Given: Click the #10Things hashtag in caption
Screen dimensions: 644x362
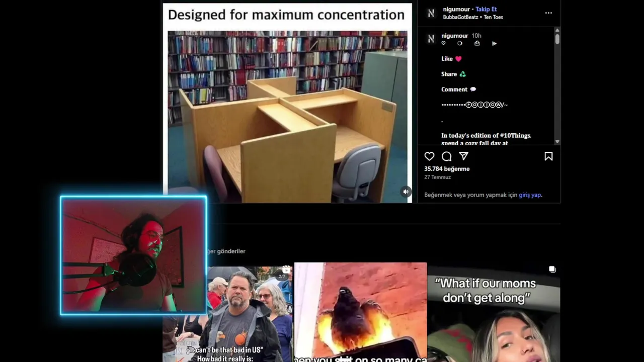Looking at the screenshot, I should coord(515,136).
